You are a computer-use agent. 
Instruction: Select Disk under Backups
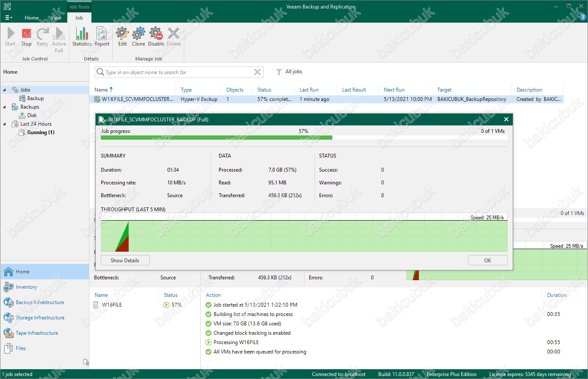32,115
